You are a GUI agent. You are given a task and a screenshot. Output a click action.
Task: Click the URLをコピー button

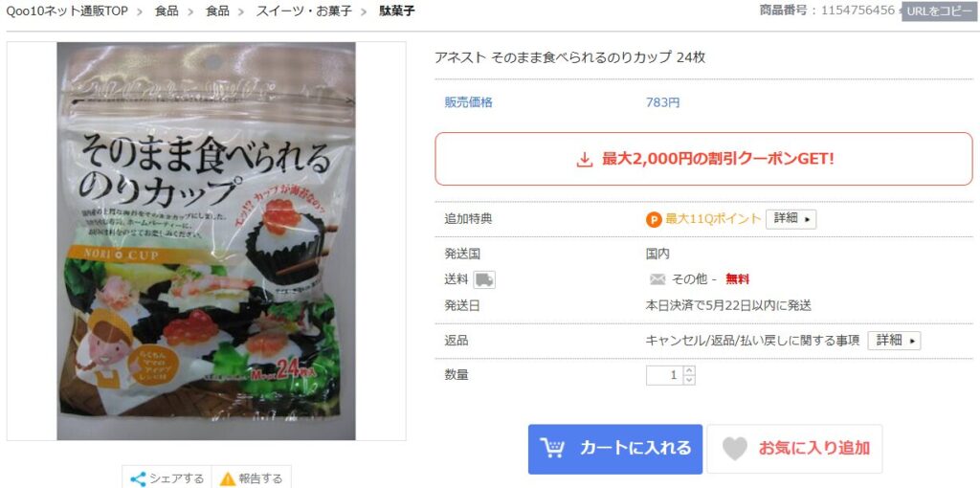[939, 11]
